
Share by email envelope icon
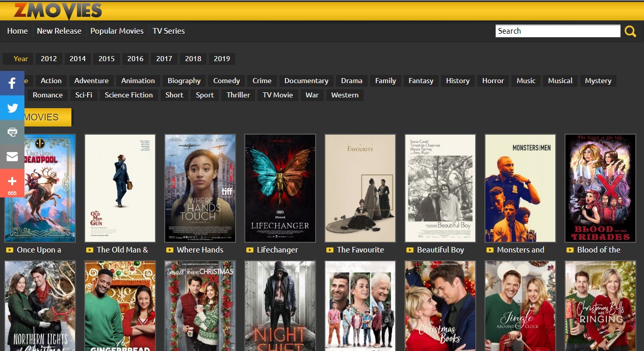click(x=12, y=157)
